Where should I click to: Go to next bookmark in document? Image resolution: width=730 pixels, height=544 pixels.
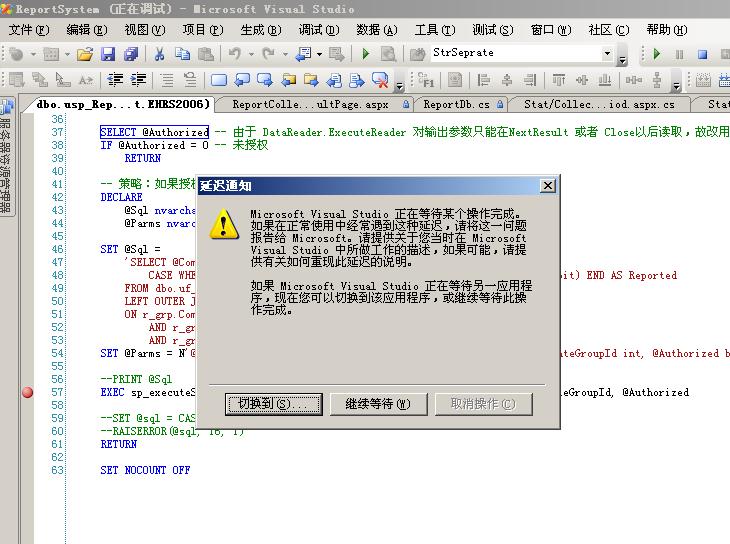pyautogui.click(x=358, y=80)
